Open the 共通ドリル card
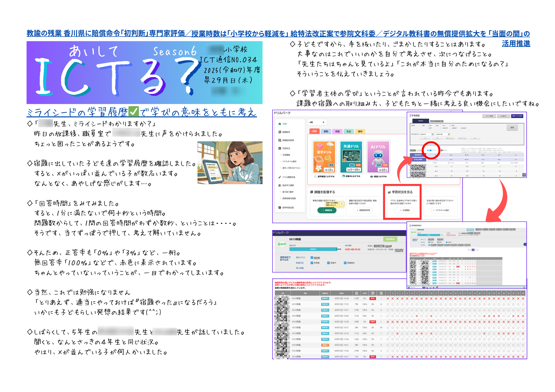Viewport: 555px width, 392px height. click(351, 157)
